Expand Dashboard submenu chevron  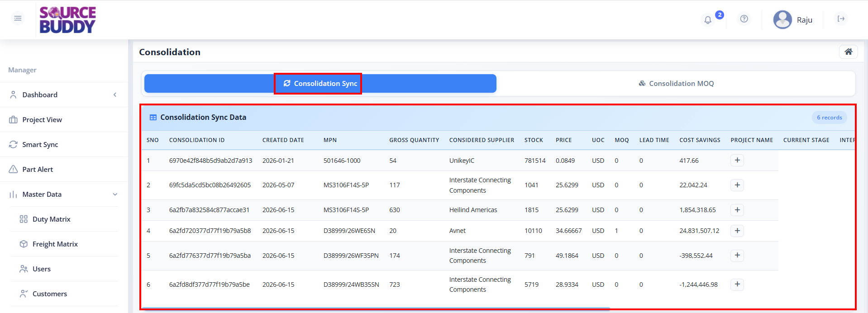coord(115,95)
